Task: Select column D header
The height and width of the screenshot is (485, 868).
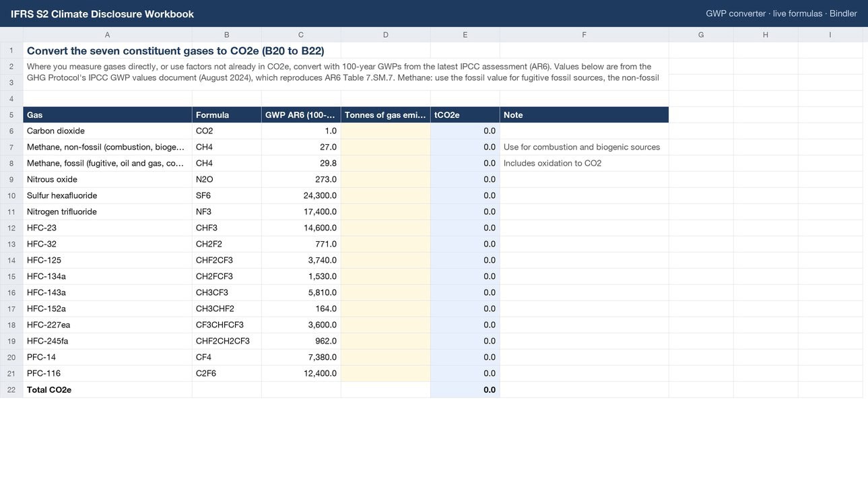Action: [385, 34]
